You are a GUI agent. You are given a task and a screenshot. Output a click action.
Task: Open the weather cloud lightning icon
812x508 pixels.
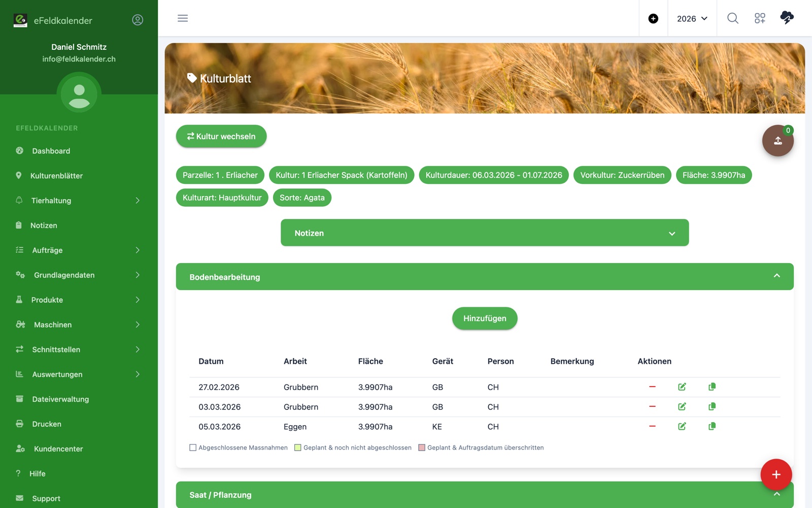click(787, 18)
